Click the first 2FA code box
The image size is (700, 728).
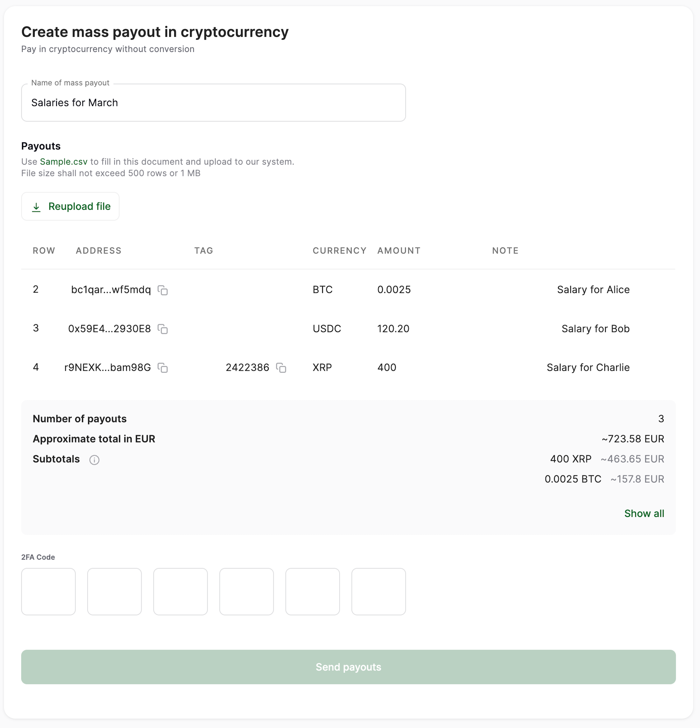(48, 591)
